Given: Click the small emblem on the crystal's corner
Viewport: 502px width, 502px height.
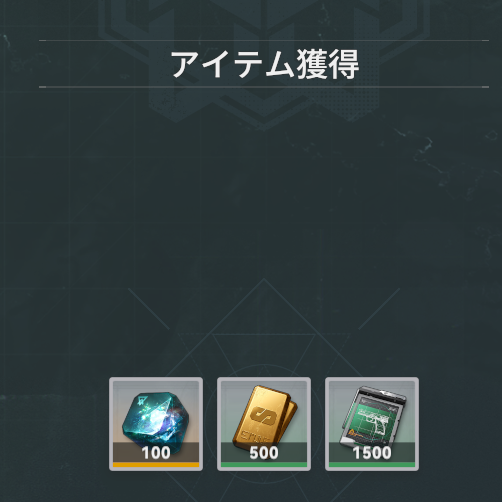Looking at the screenshot, I should pos(142,399).
